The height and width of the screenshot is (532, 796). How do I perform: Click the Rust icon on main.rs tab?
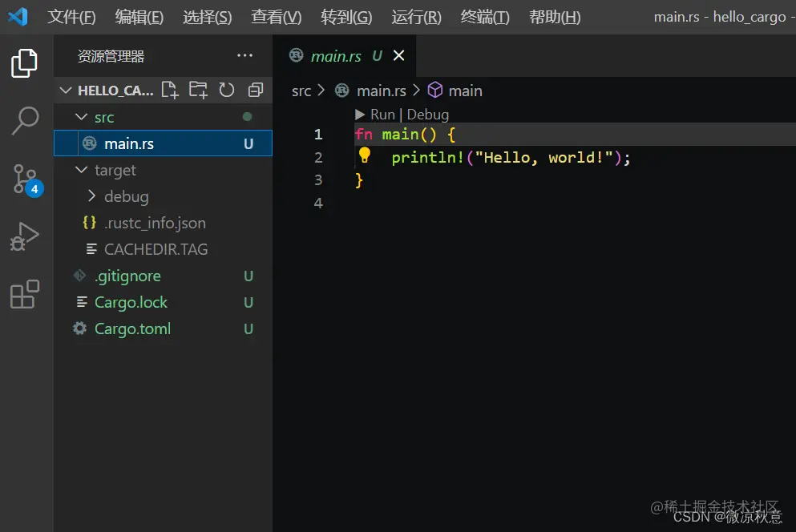click(296, 54)
